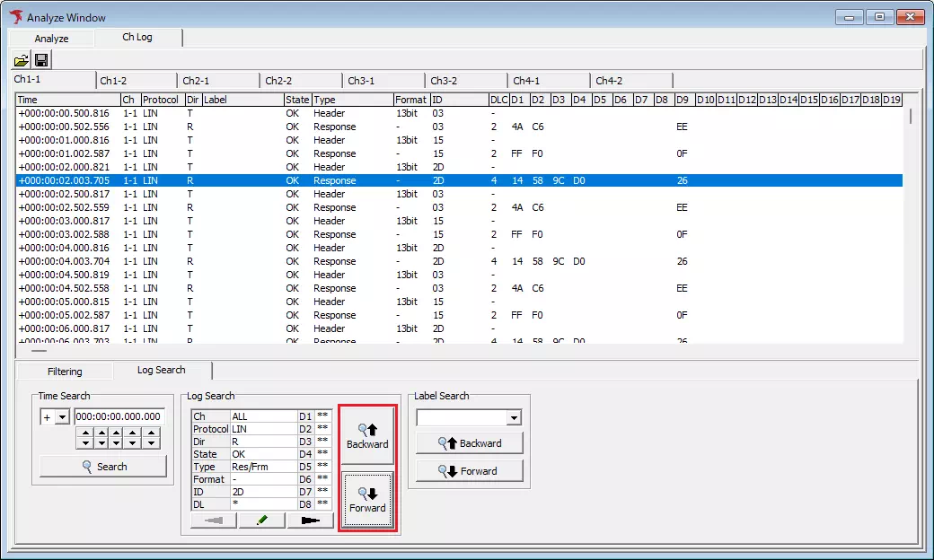Click Backward in the Label Search group
Image resolution: width=934 pixels, height=560 pixels.
point(469,442)
